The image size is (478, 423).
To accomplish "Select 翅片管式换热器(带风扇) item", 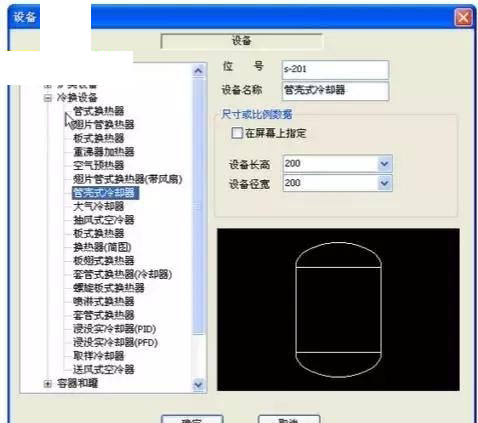I will 128,179.
